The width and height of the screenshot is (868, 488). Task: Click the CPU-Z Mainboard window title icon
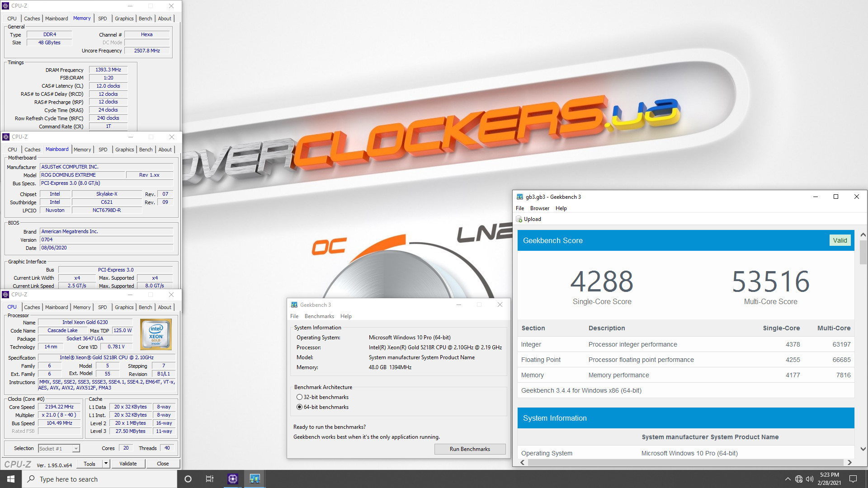click(6, 137)
